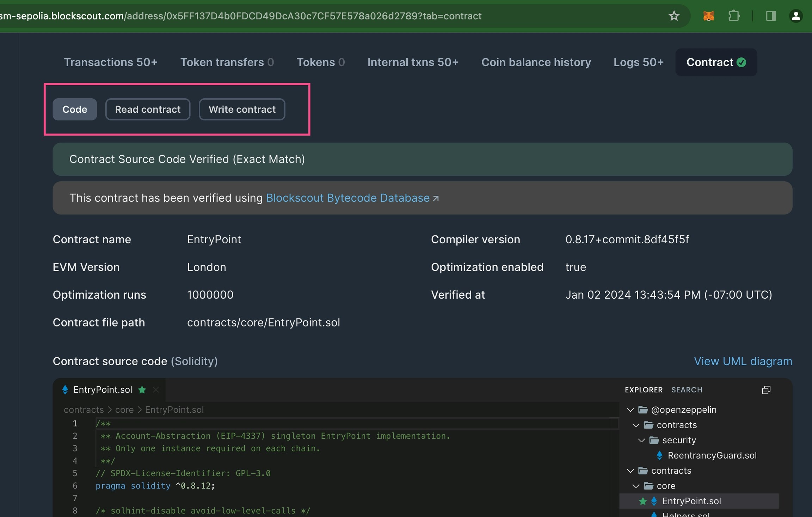Viewport: 812px width, 517px height.
Task: Click the bookmark star in the address bar
Action: pos(674,16)
